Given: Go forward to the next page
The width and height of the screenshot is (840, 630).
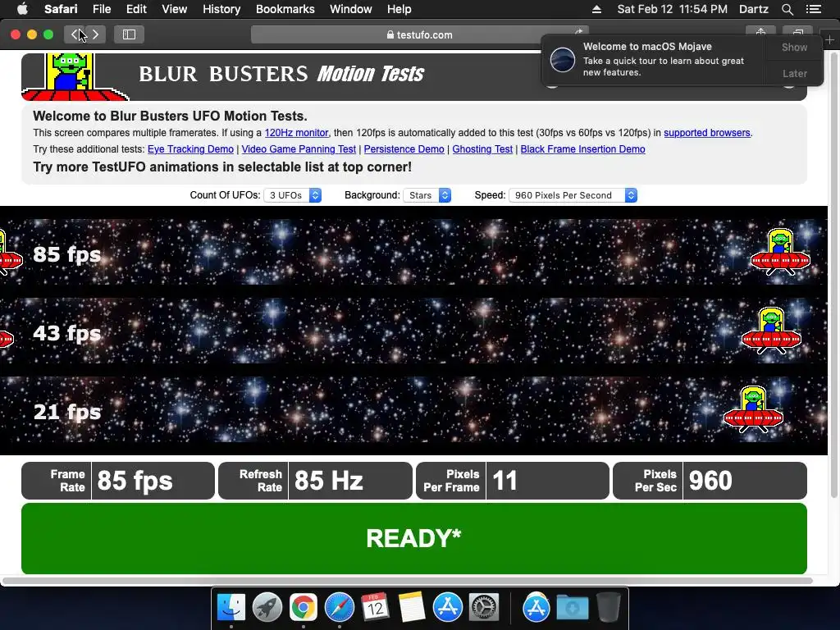Looking at the screenshot, I should point(95,34).
